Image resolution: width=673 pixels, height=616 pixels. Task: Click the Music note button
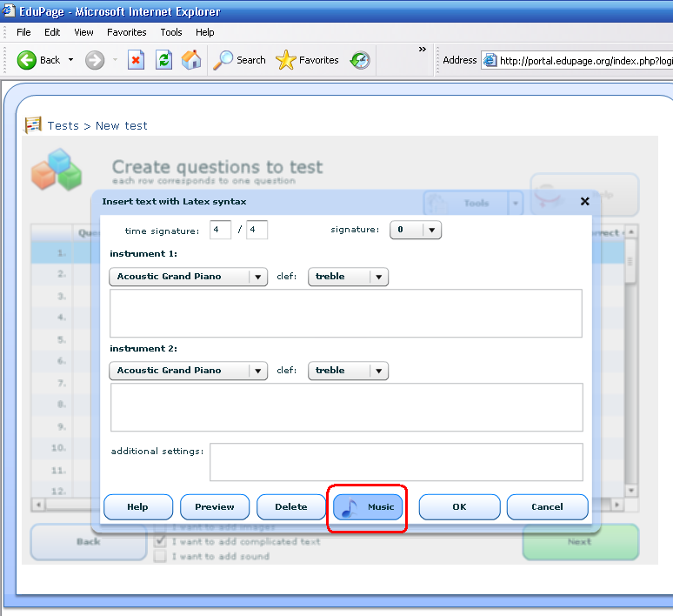pyautogui.click(x=368, y=507)
